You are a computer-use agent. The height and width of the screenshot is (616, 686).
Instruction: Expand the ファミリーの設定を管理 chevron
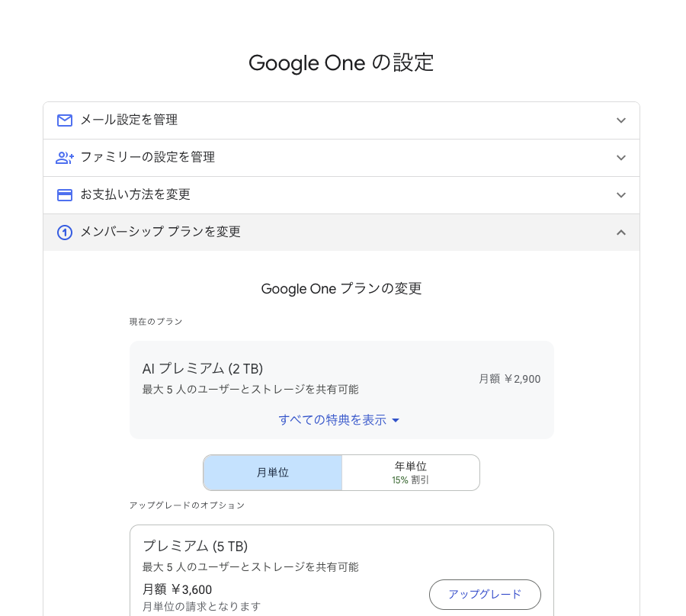click(x=621, y=158)
